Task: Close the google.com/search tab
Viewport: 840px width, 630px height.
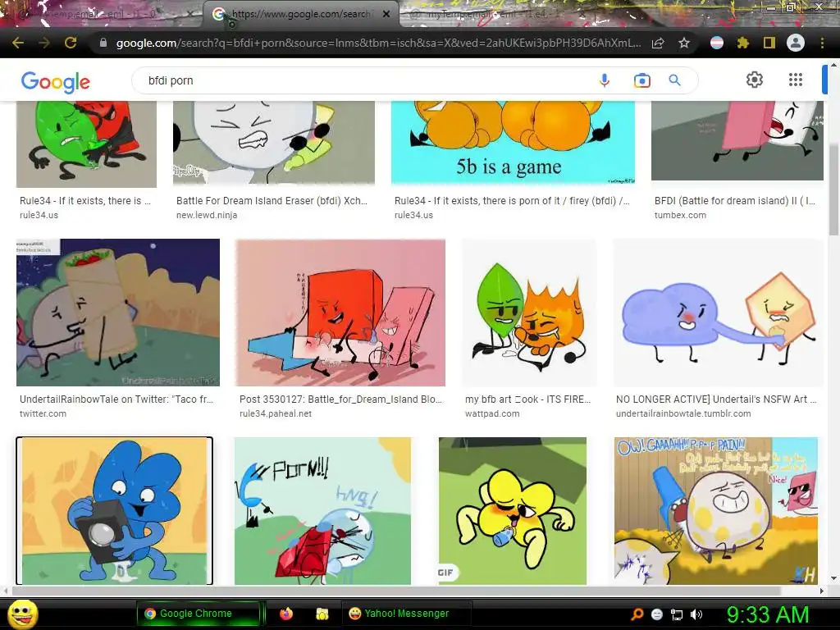Action: [386, 14]
